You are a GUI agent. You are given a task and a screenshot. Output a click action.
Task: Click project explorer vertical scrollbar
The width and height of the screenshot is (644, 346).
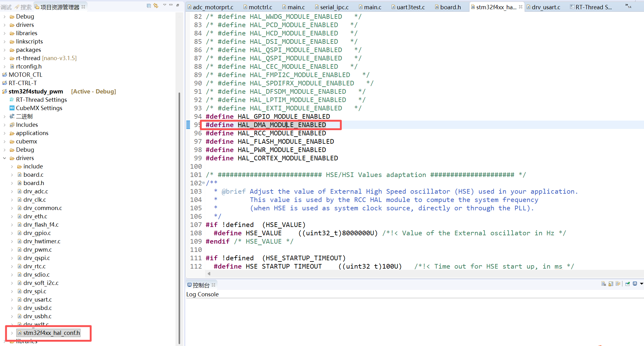coord(179,216)
